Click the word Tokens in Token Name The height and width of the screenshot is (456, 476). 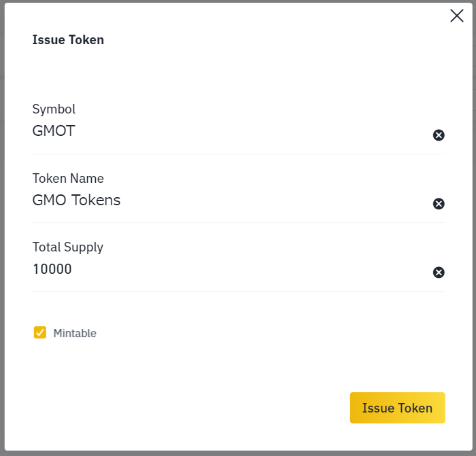96,200
